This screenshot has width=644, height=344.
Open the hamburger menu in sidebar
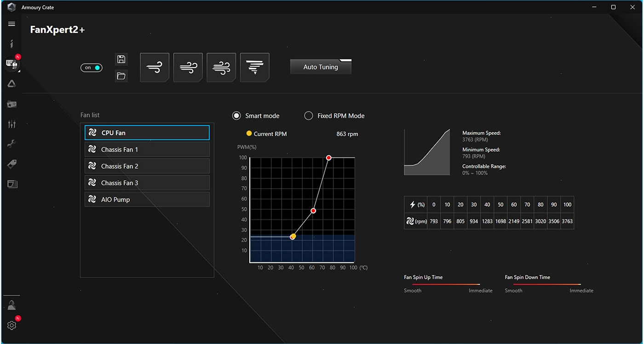click(x=11, y=24)
